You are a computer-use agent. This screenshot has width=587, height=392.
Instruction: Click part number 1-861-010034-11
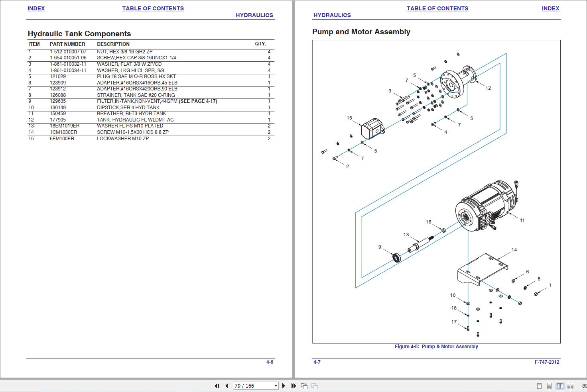pos(68,71)
